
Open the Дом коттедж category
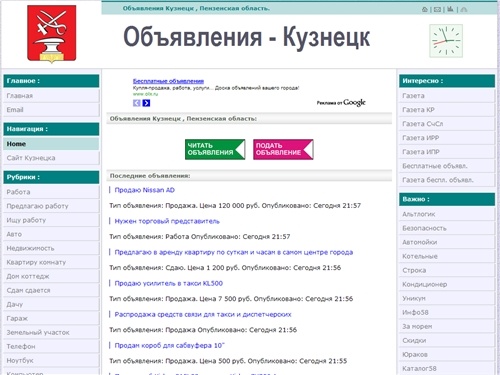(51, 276)
